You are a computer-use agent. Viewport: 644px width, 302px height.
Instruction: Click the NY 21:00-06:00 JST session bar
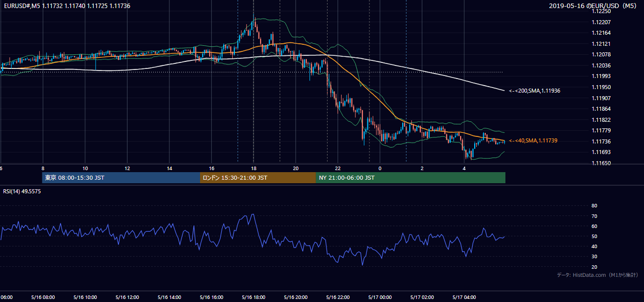click(411, 178)
